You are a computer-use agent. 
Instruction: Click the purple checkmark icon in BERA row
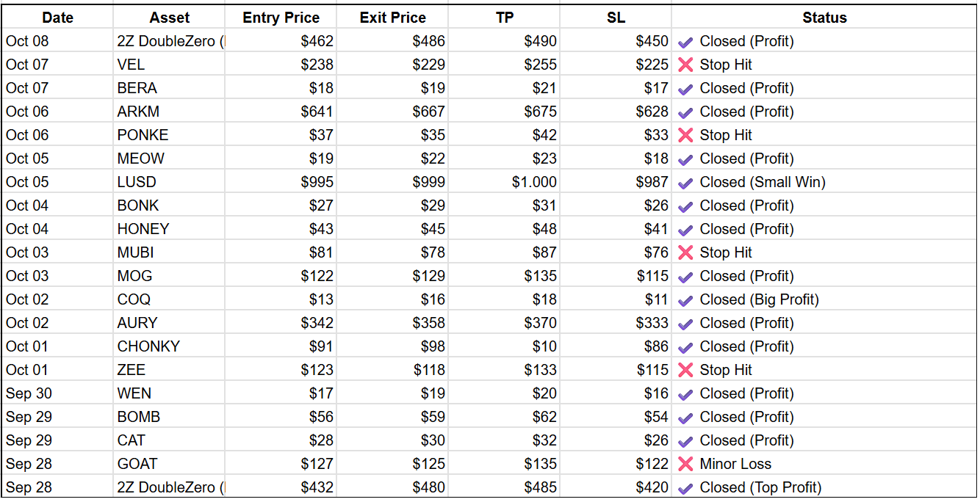pos(685,89)
